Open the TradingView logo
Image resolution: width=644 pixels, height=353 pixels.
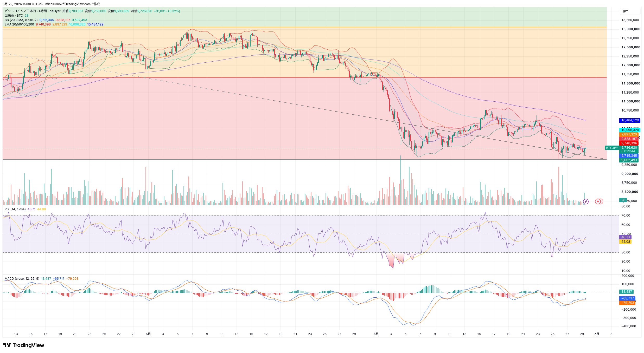[x=24, y=345]
